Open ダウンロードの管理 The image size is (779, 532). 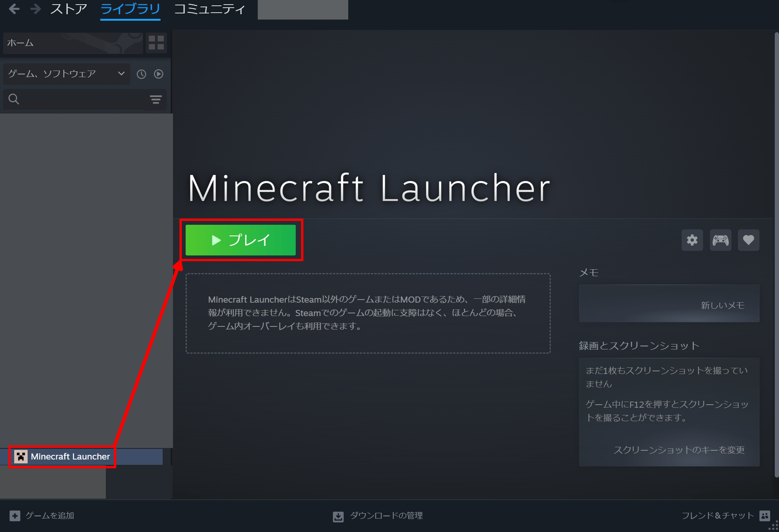[378, 516]
